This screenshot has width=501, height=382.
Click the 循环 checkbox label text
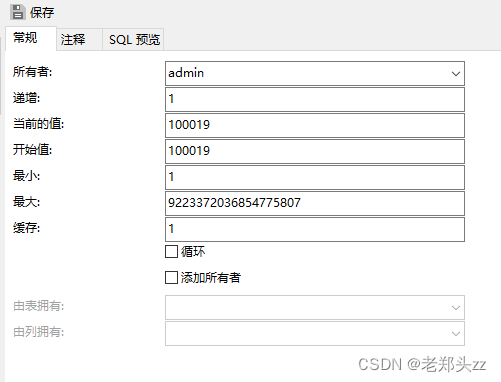tap(193, 252)
